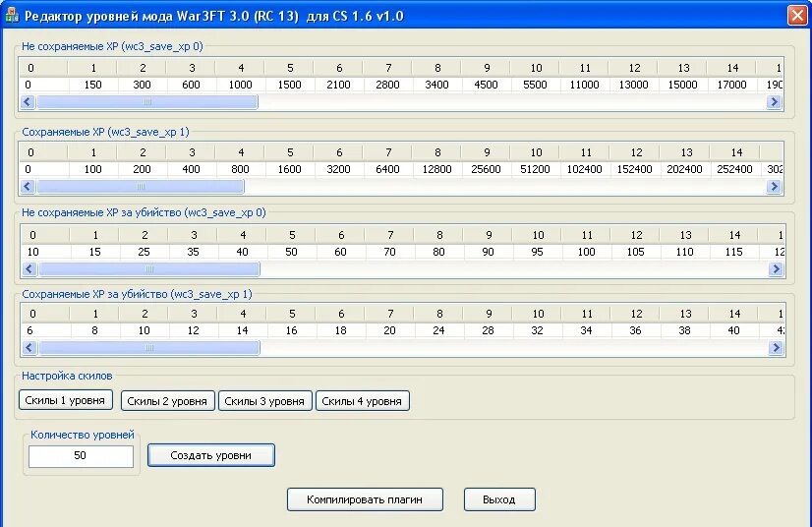
Task: Select cell 1600 in saved XP table
Action: [289, 169]
